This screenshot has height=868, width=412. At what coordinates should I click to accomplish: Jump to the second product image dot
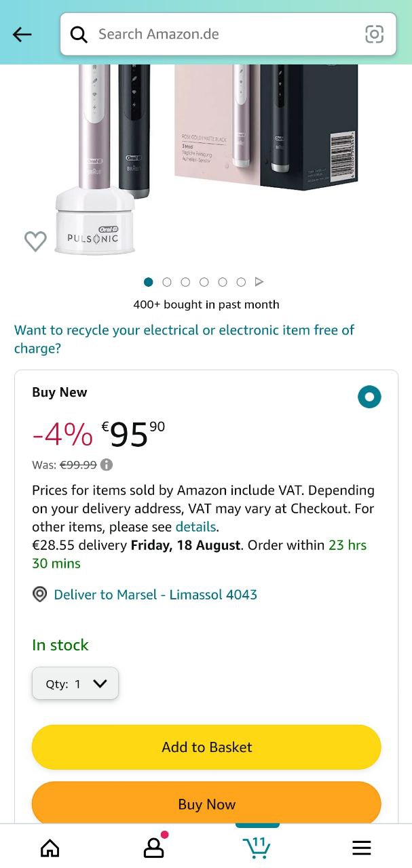click(x=167, y=282)
